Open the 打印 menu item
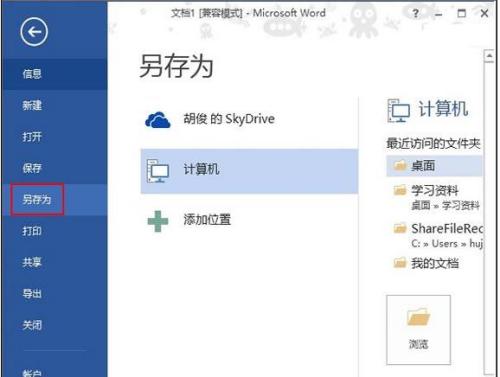The height and width of the screenshot is (377, 500). [55, 231]
